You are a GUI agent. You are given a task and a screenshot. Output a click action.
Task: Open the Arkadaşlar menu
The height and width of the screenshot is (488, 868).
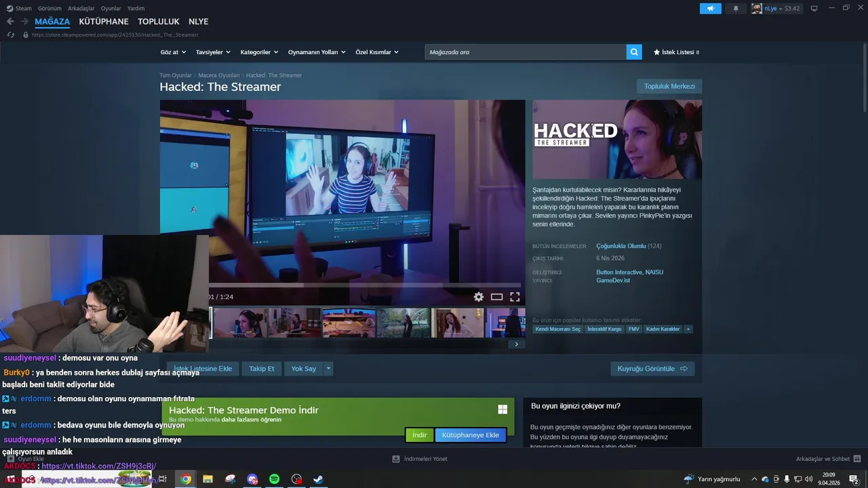click(x=81, y=8)
